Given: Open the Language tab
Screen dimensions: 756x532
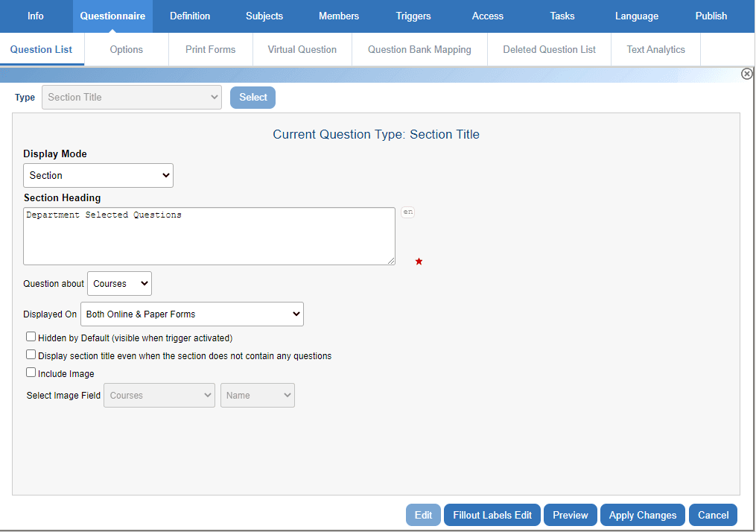Looking at the screenshot, I should click(636, 16).
